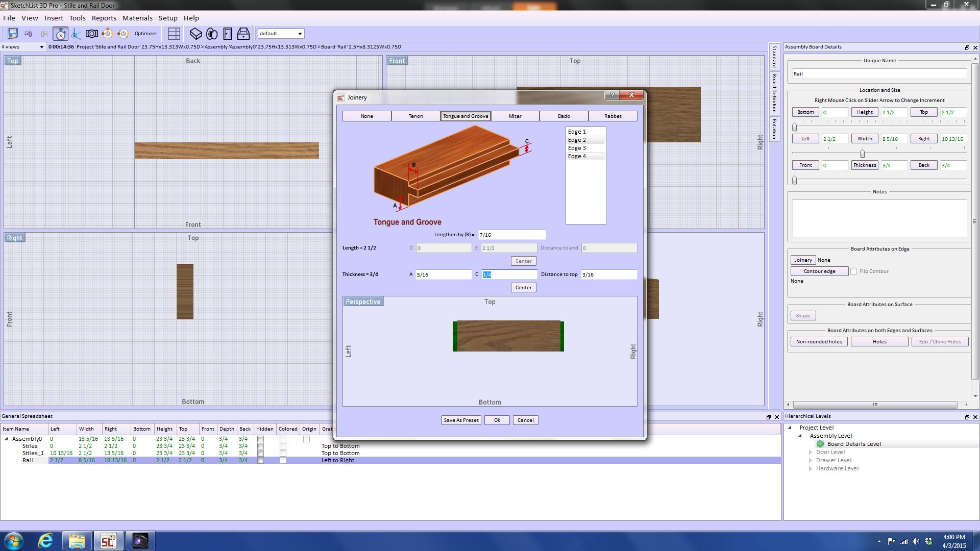Screen dimensions: 980x551
Task: Float the Hierarchical Levels panel
Action: [x=967, y=417]
